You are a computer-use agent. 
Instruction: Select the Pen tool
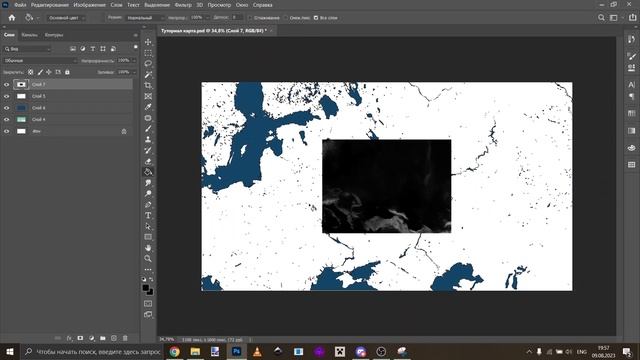pos(148,204)
